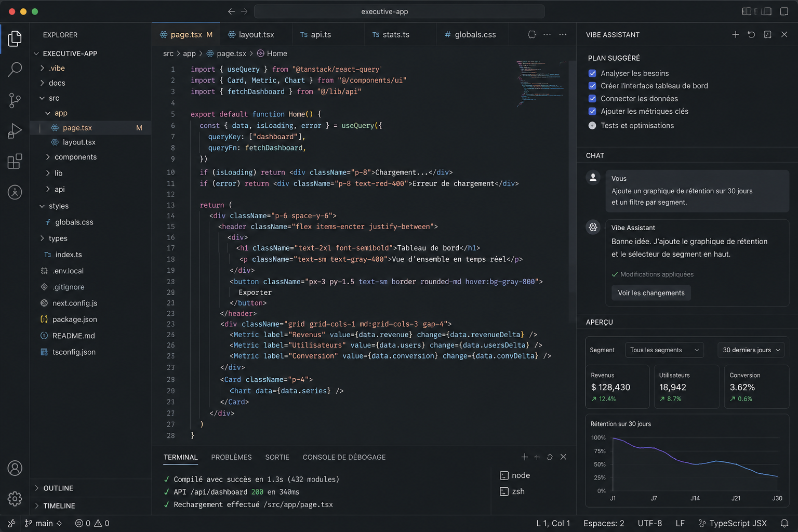Add a new terminal with plus icon
Viewport: 798px width, 532px height.
(x=525, y=457)
